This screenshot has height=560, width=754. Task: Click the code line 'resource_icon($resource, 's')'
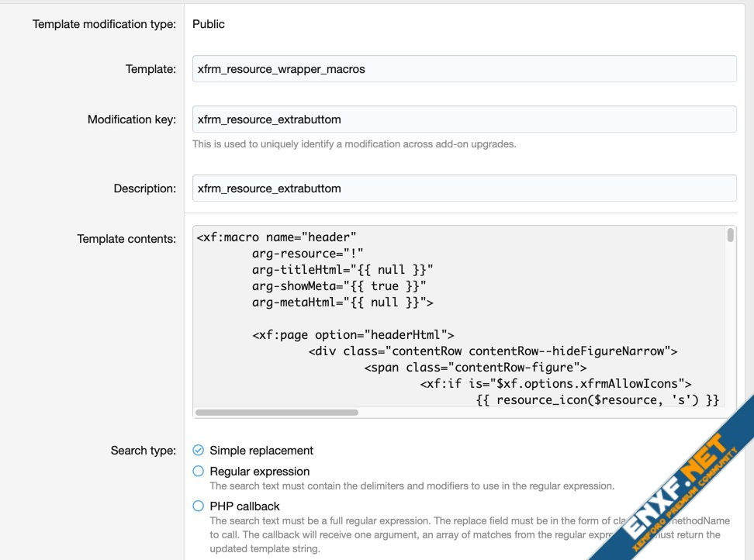coord(597,400)
